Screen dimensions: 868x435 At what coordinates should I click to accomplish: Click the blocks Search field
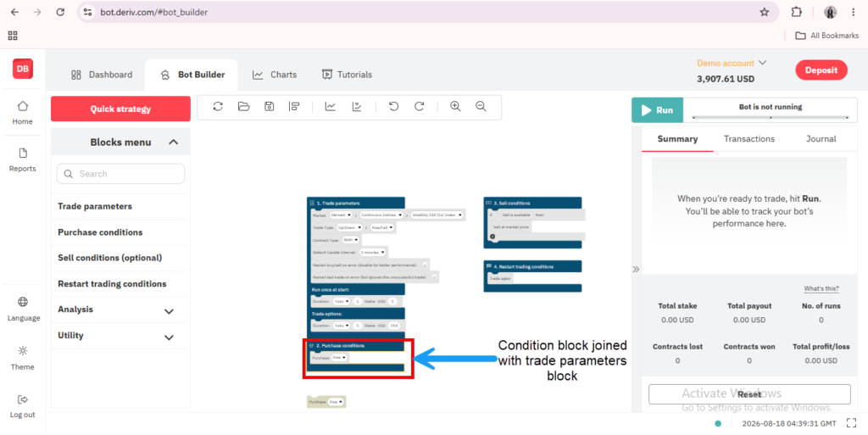[120, 174]
